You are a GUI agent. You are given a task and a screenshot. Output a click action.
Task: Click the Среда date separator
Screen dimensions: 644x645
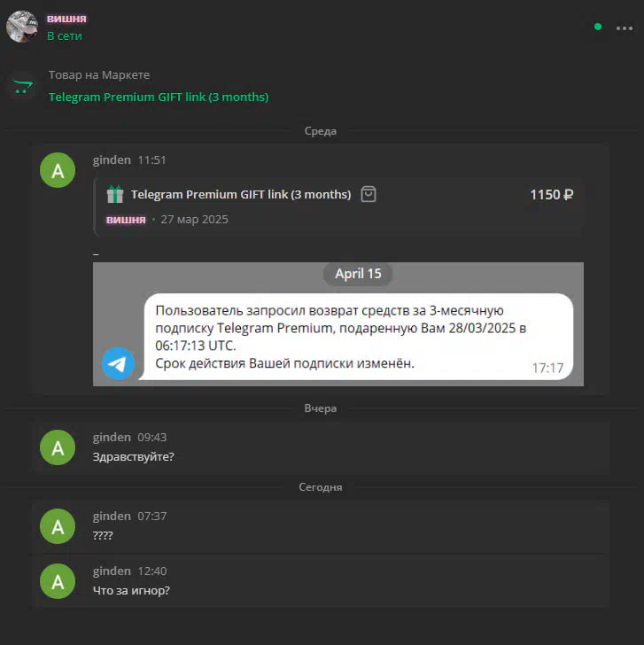[x=321, y=131]
